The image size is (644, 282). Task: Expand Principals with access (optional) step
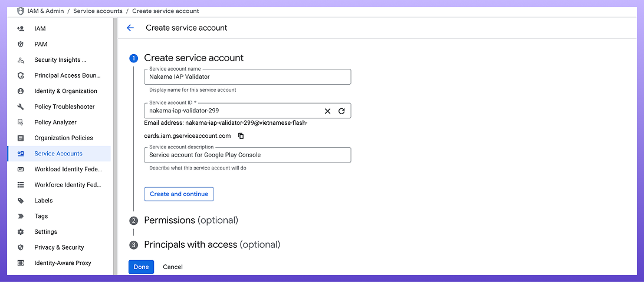pos(212,245)
